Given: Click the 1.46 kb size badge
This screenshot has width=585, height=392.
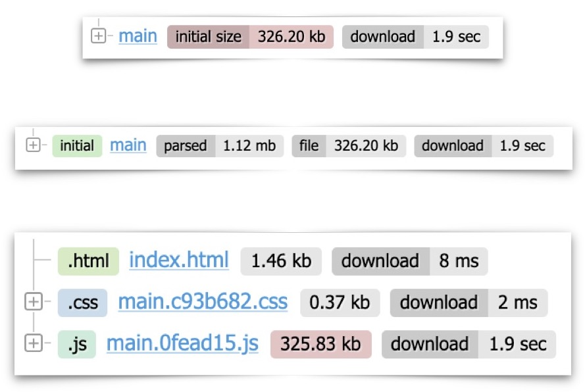Looking at the screenshot, I should (x=281, y=261).
